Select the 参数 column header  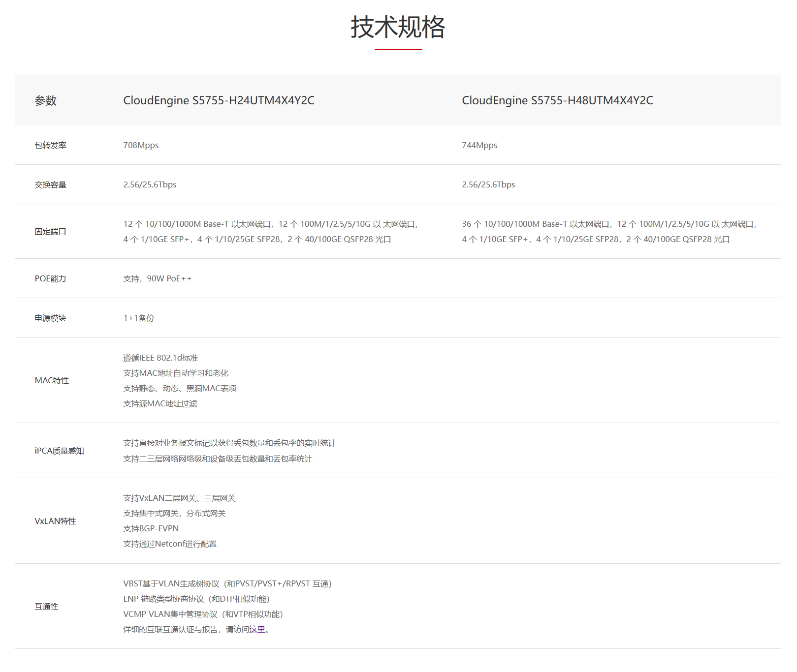46,101
